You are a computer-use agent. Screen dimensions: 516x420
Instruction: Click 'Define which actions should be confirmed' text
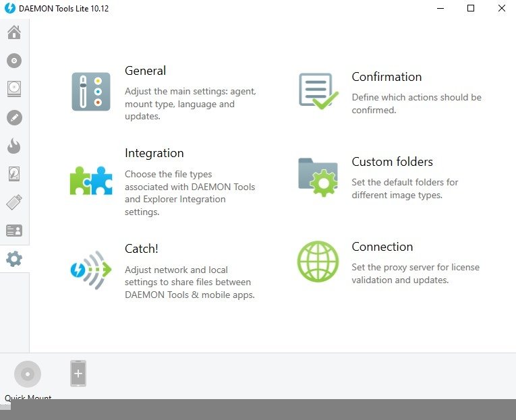(416, 104)
